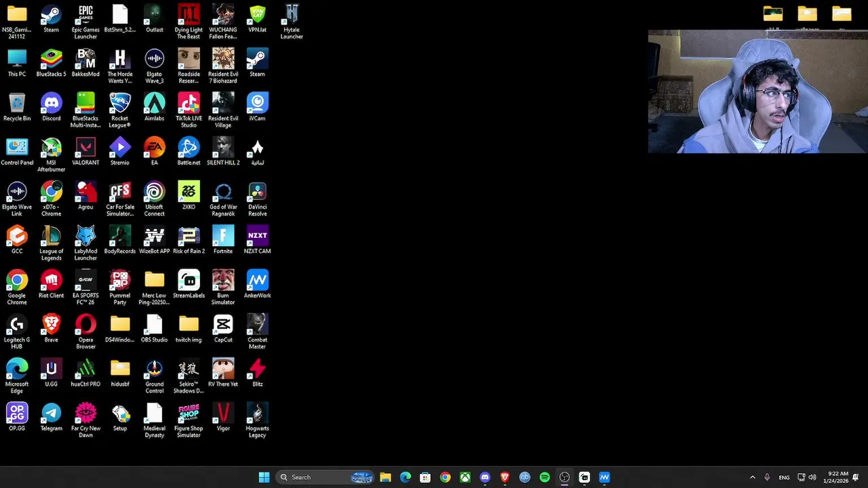The width and height of the screenshot is (868, 488).
Task: Launch the DaVinci Resolve icon
Action: tap(257, 199)
